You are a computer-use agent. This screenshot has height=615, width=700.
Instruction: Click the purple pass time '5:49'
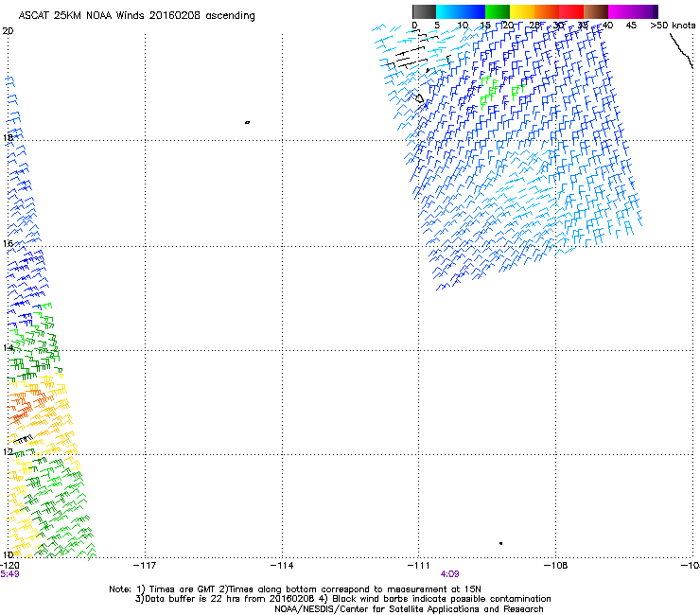pyautogui.click(x=9, y=574)
